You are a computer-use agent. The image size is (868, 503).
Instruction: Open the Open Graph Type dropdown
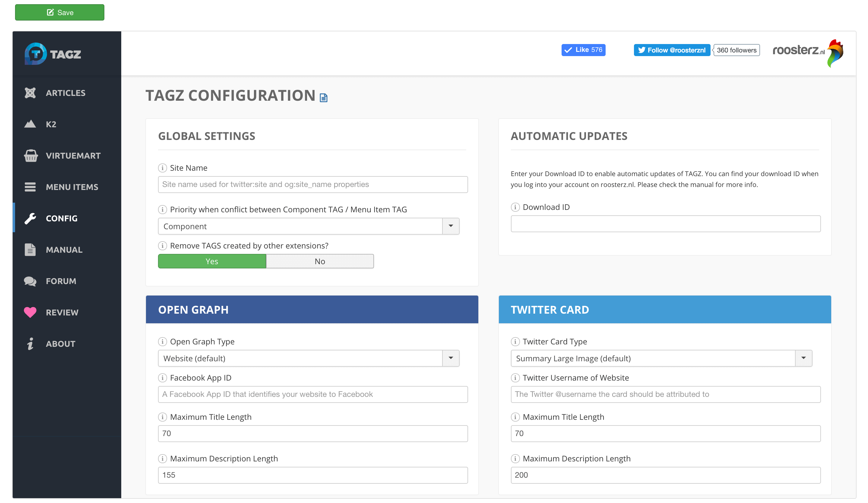click(451, 358)
